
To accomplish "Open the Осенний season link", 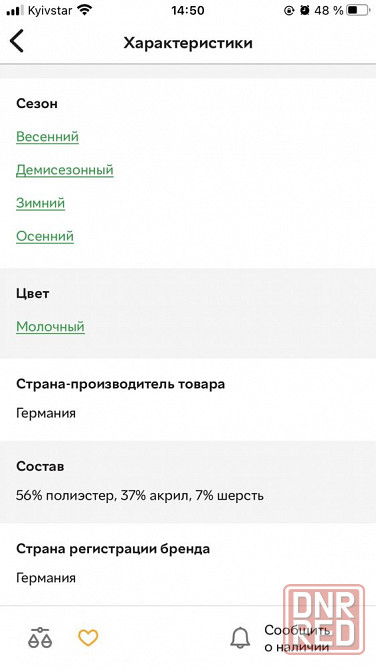I will click(x=45, y=236).
